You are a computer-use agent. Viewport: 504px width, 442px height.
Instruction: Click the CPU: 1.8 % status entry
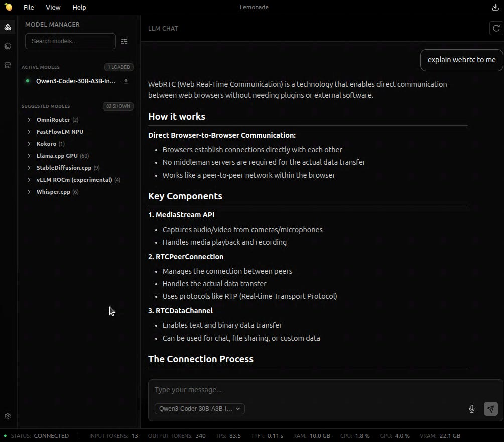pos(355,436)
